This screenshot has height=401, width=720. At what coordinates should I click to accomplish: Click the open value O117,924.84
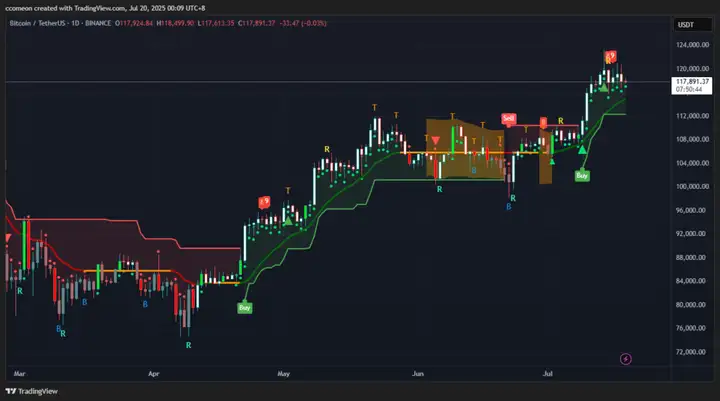134,23
